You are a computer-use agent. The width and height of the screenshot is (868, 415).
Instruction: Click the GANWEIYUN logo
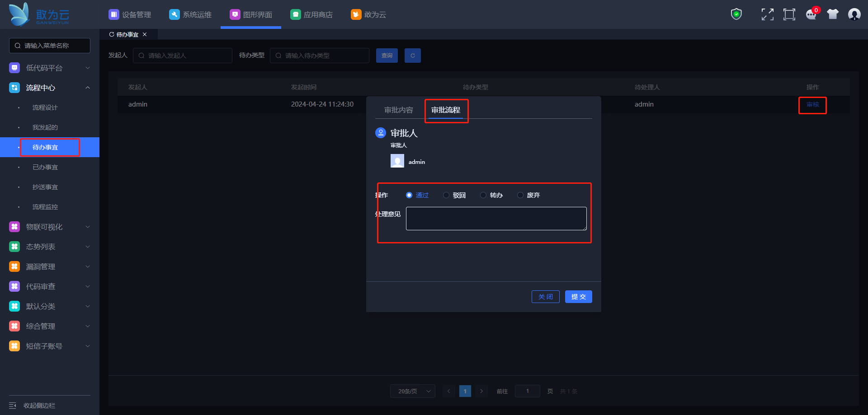coord(39,14)
